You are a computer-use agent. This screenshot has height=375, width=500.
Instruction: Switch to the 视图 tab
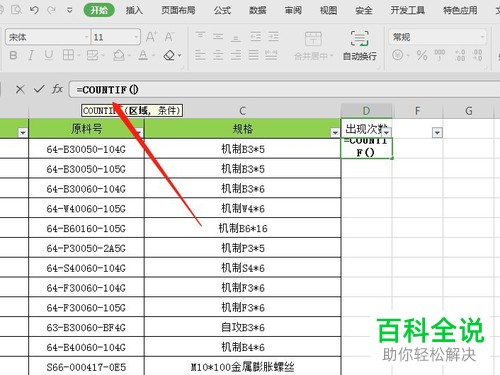click(x=328, y=10)
